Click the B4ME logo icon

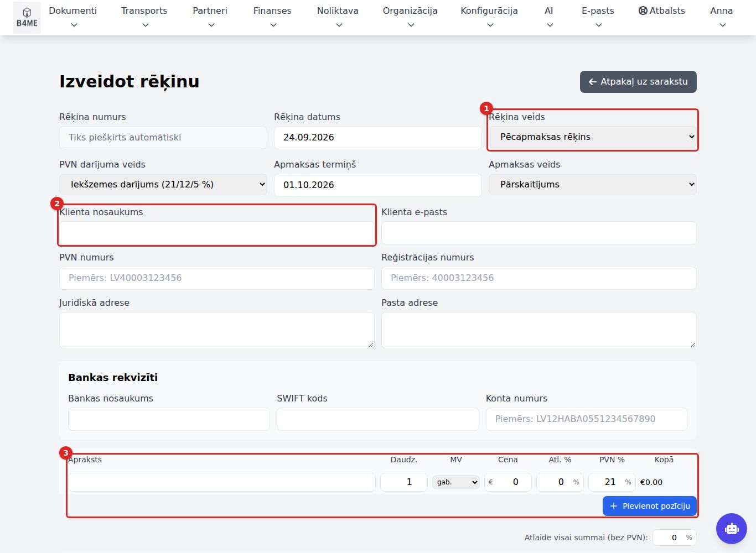[x=27, y=18]
